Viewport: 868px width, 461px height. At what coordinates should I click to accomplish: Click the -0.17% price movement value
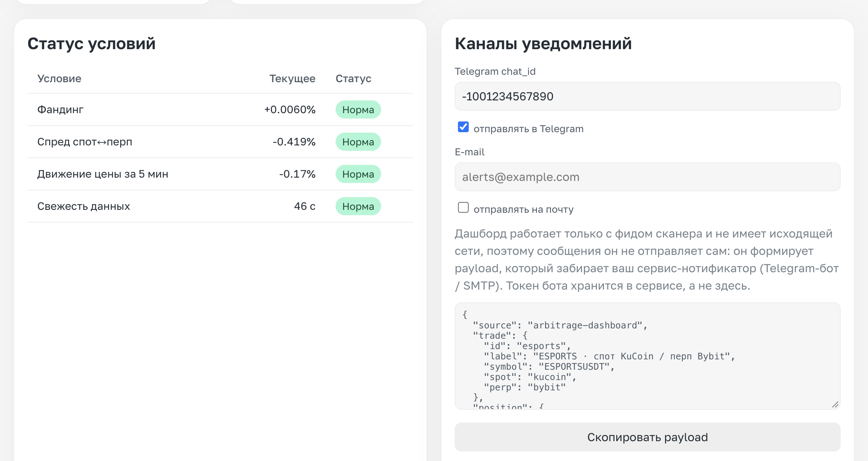point(297,174)
